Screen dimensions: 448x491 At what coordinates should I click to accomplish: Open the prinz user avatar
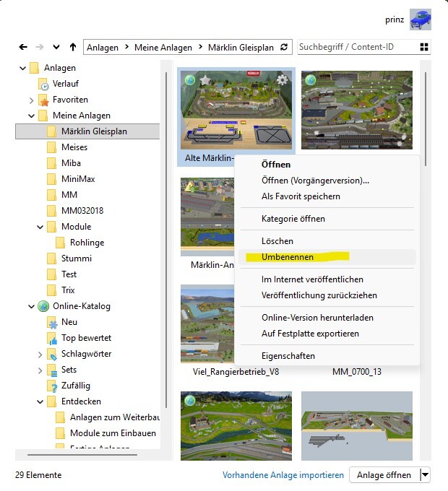click(x=421, y=19)
